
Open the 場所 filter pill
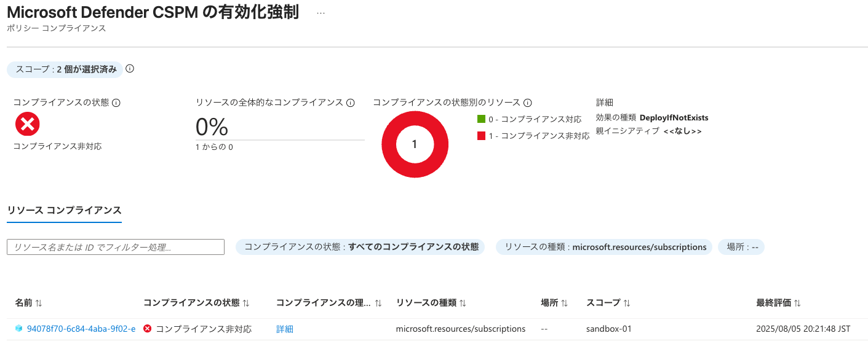pos(741,247)
